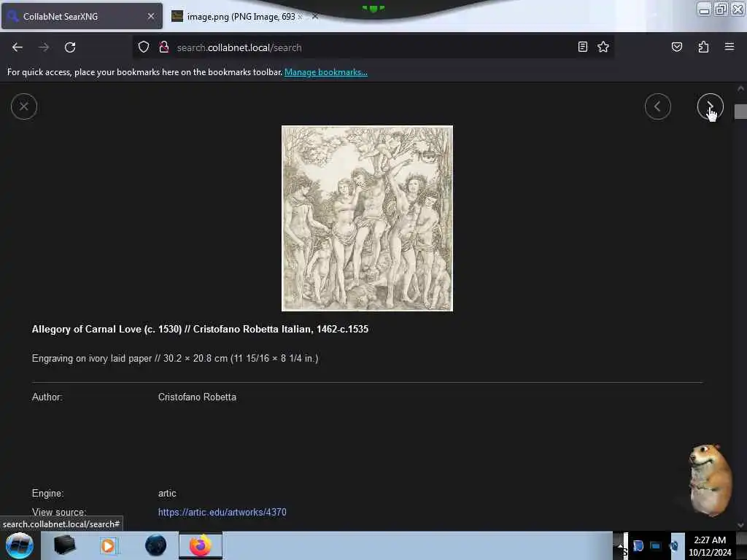Open the Firefox application menu

[x=729, y=47]
